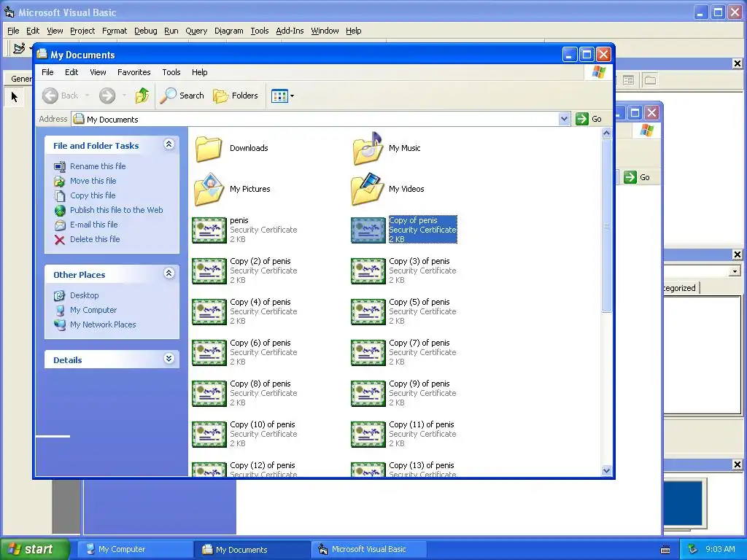The width and height of the screenshot is (747, 560).
Task: Close the Visual Basic properties panel
Action: [x=737, y=254]
